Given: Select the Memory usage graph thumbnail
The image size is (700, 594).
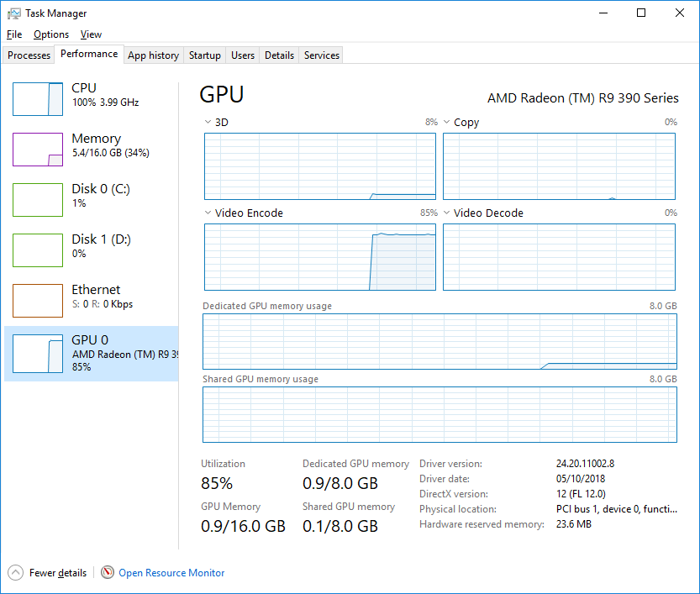Looking at the screenshot, I should coord(38,150).
